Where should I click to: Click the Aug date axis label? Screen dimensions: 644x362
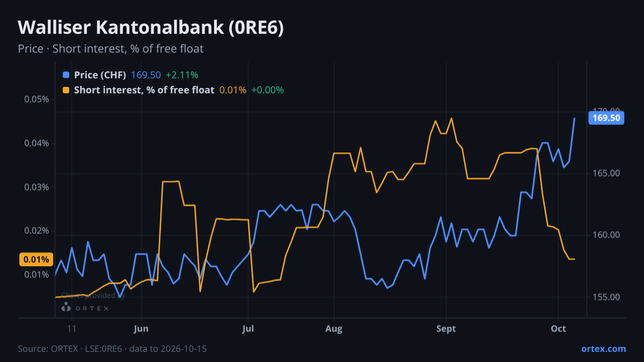click(x=334, y=329)
